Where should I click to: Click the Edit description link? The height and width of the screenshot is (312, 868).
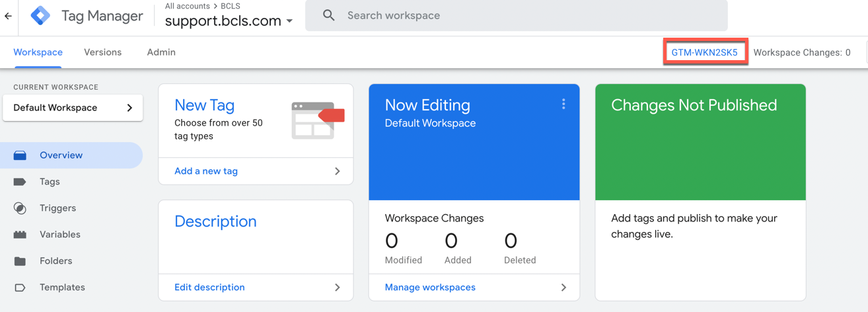coord(209,288)
